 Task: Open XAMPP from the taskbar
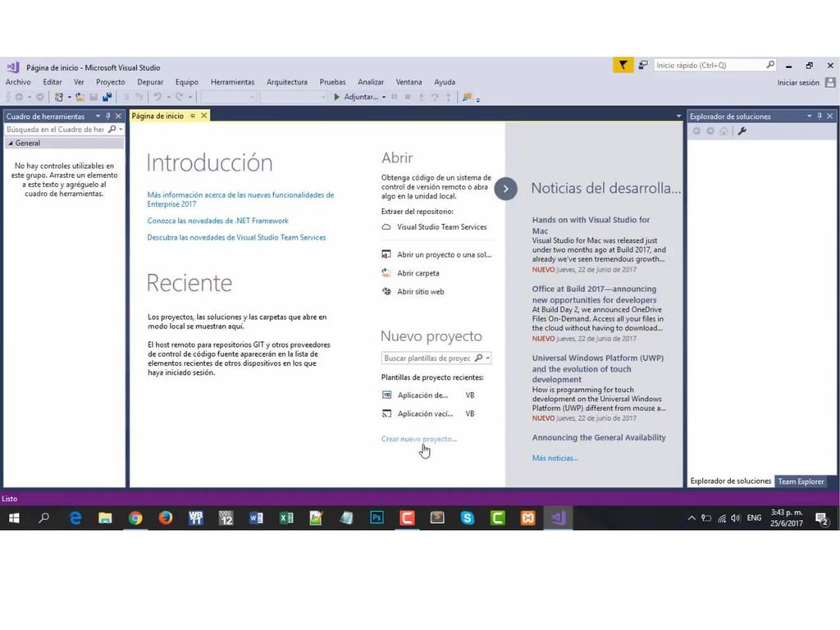pos(527,518)
